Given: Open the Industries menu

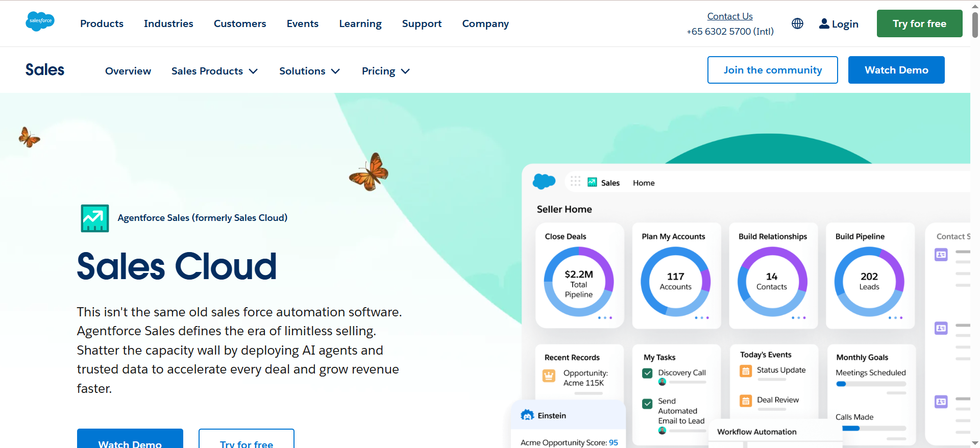Looking at the screenshot, I should 168,23.
